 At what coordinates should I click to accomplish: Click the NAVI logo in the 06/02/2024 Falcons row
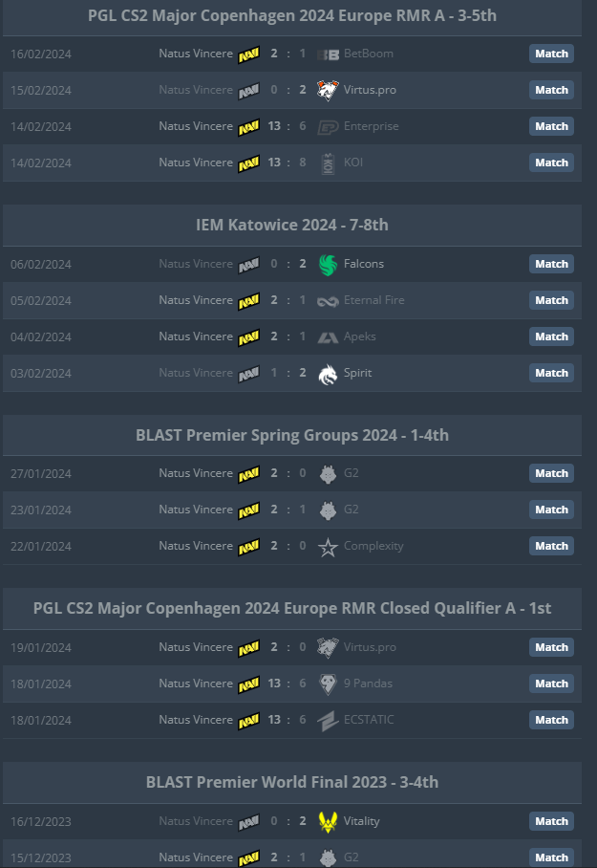249,265
